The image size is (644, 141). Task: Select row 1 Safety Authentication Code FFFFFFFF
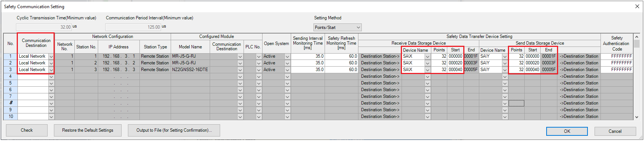click(x=617, y=57)
